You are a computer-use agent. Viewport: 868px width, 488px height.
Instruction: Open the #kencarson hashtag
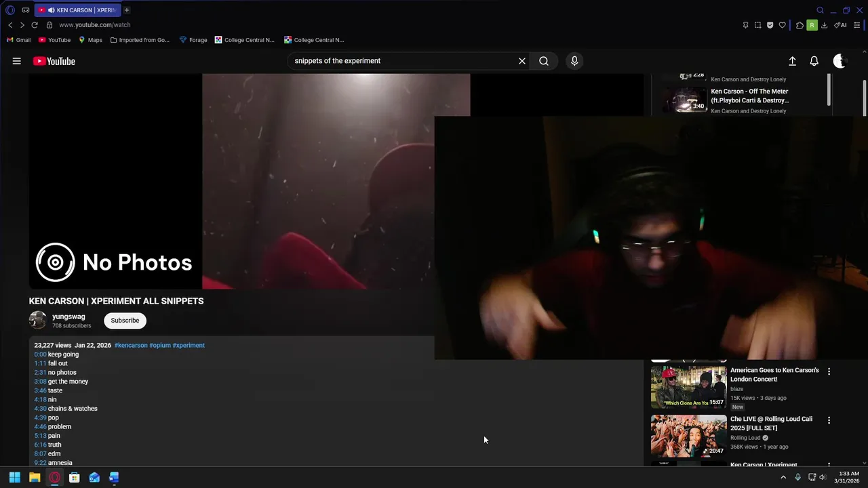pyautogui.click(x=131, y=346)
